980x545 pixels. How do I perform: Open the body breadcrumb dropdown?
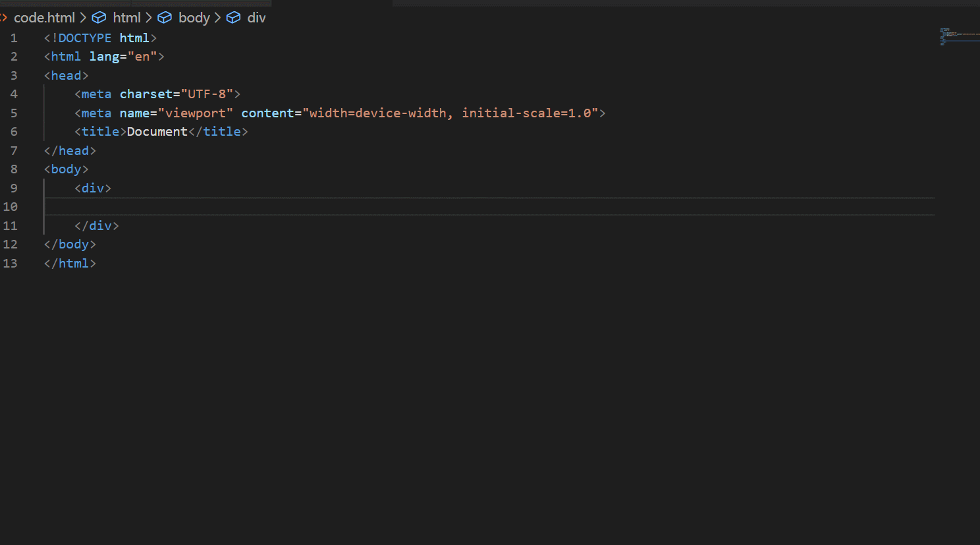point(194,17)
